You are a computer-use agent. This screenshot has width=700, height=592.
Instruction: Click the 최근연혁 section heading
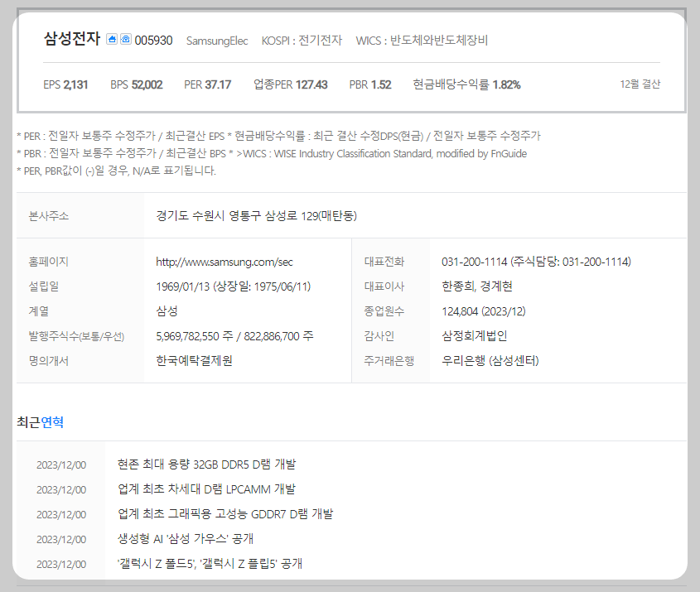[41, 422]
